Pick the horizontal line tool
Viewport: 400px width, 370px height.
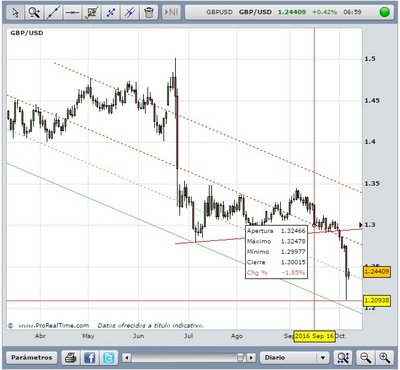coord(72,13)
